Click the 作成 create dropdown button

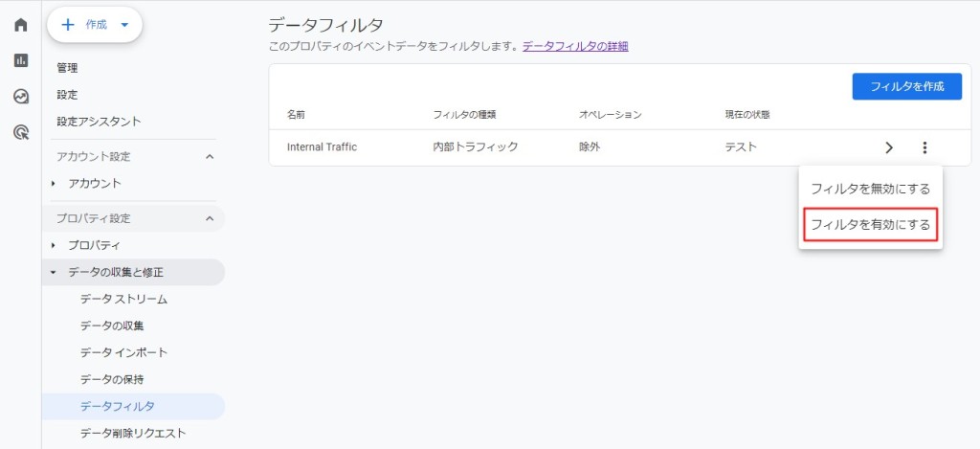(x=95, y=25)
